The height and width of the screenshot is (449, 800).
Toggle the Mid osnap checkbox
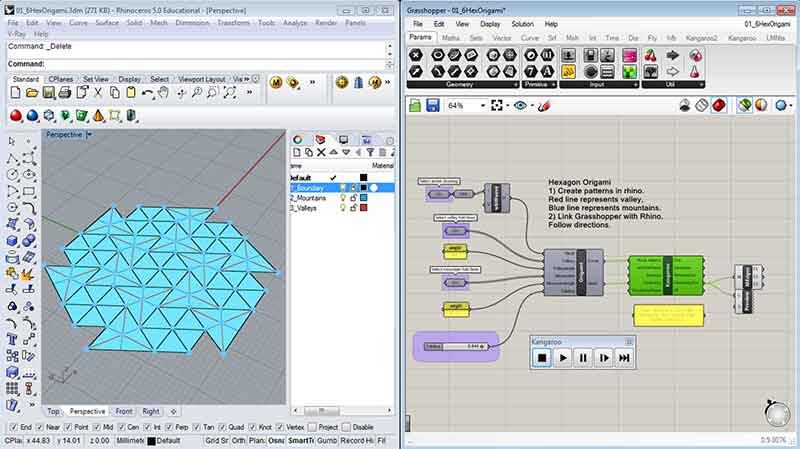(96, 427)
